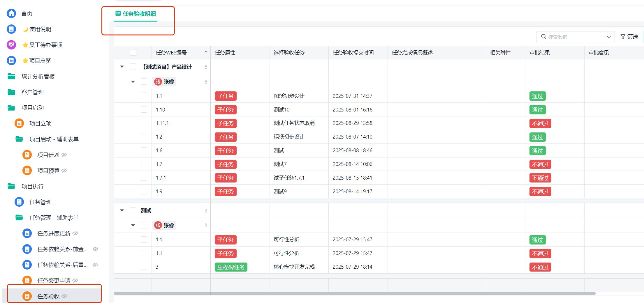This screenshot has height=303, width=644.
Task: Open the 任务验收 orange icon
Action: pyautogui.click(x=27, y=296)
